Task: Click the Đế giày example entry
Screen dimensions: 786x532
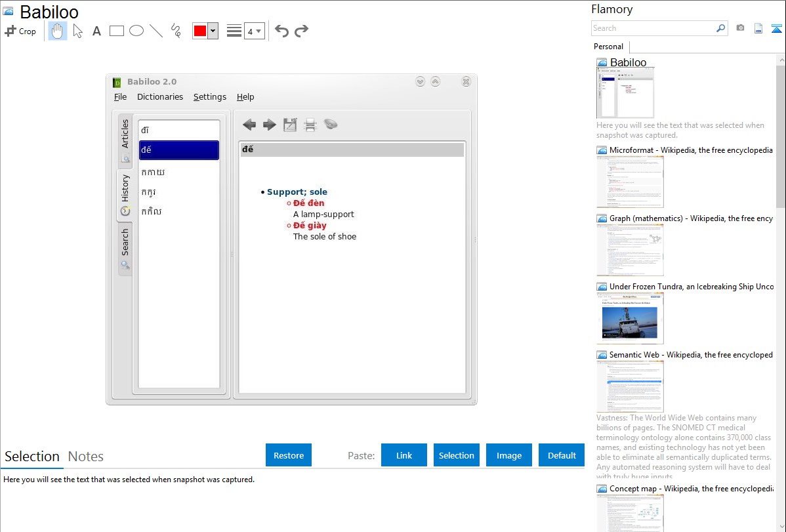Action: click(x=310, y=226)
